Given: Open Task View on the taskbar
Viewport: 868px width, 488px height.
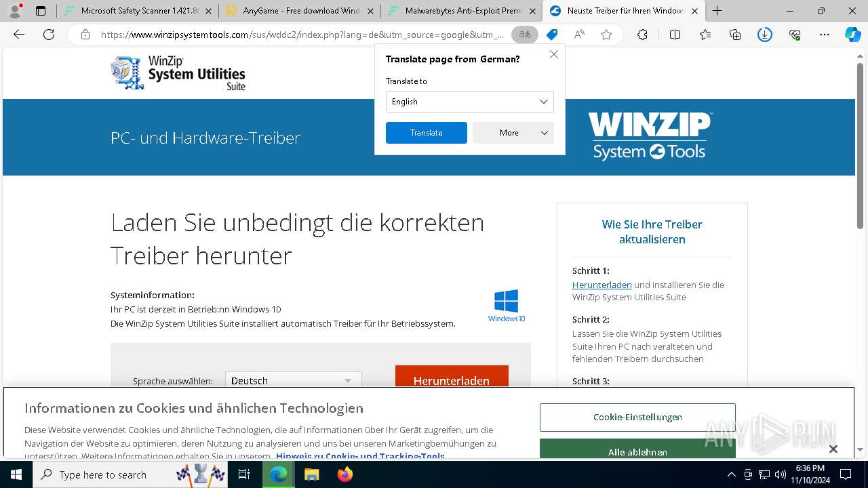Looking at the screenshot, I should (244, 474).
